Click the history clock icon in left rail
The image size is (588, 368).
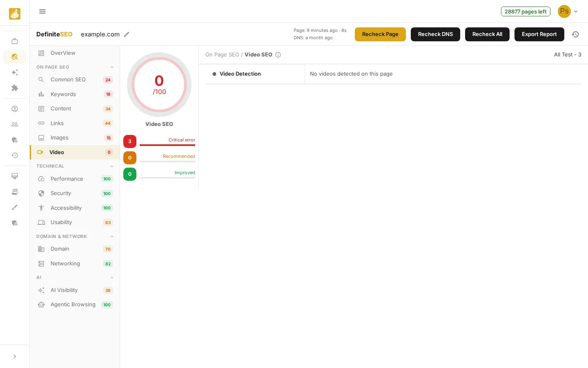pyautogui.click(x=15, y=155)
